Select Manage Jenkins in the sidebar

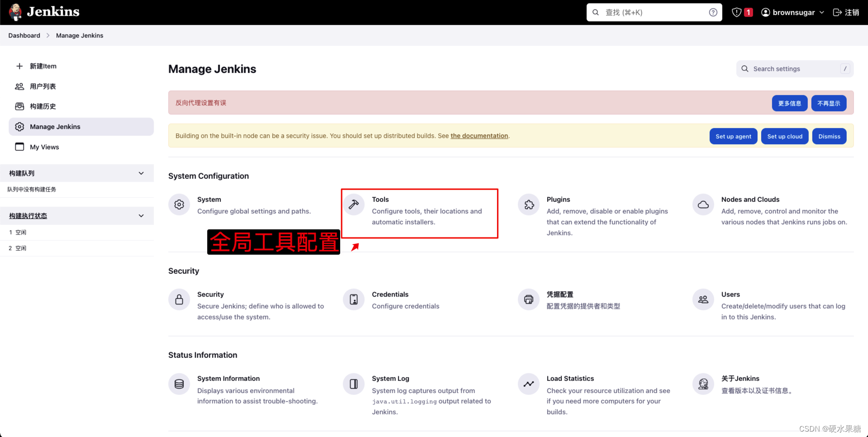[x=81, y=127]
